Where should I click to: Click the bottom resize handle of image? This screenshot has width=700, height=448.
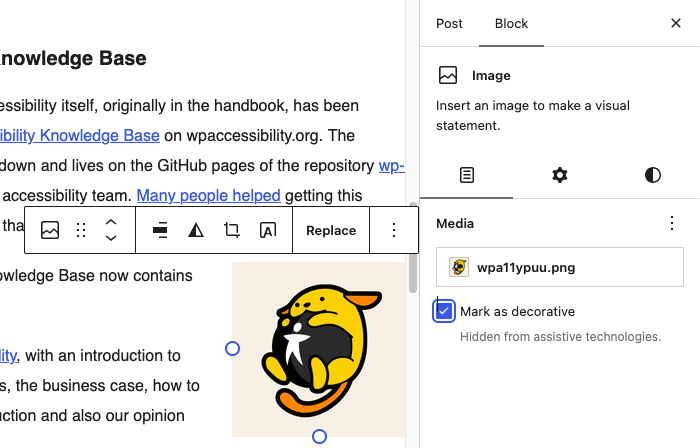click(319, 436)
